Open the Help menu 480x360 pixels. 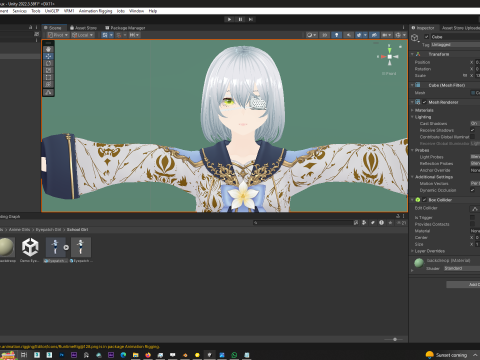[153, 11]
